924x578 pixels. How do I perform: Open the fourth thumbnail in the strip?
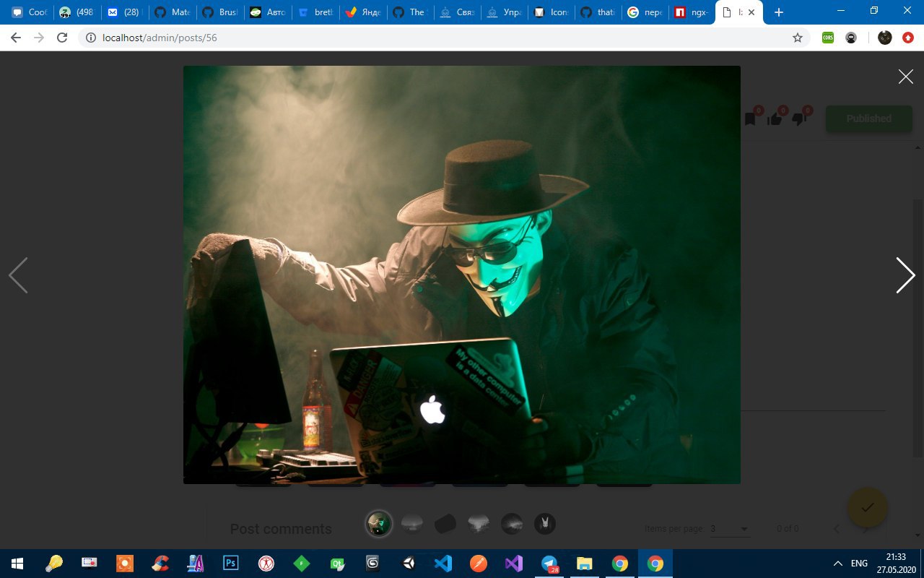479,524
